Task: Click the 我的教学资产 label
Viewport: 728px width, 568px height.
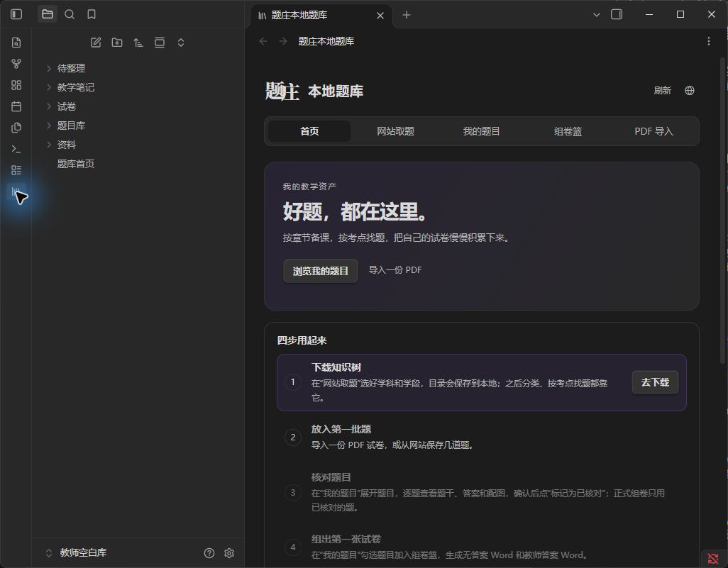Action: click(x=309, y=186)
